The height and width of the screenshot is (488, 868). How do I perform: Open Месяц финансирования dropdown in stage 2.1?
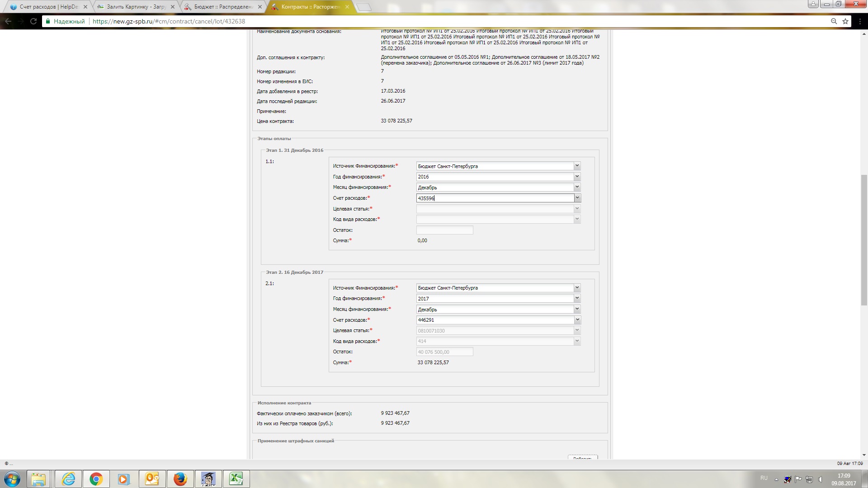(x=577, y=309)
